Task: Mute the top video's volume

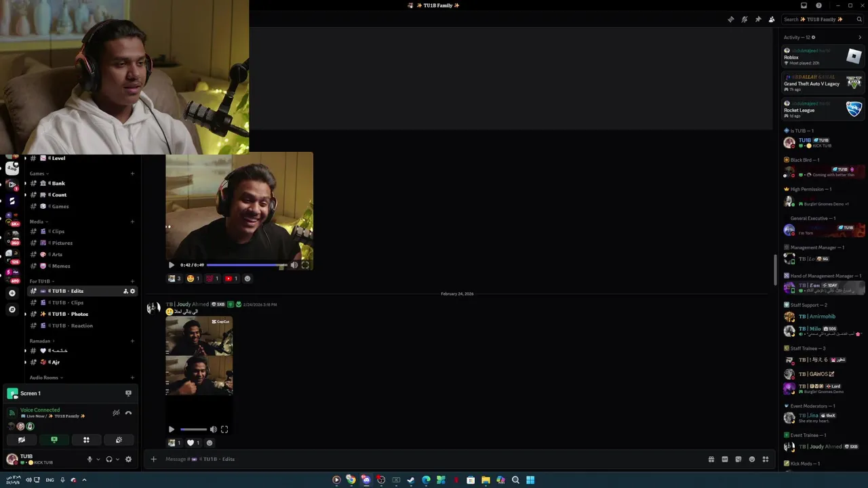Action: [x=294, y=265]
